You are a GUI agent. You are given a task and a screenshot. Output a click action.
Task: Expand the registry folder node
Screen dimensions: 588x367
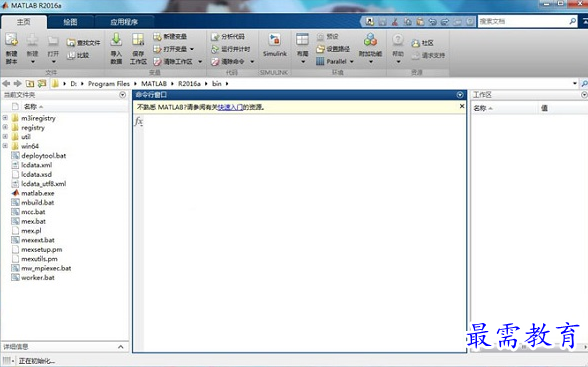(5, 127)
